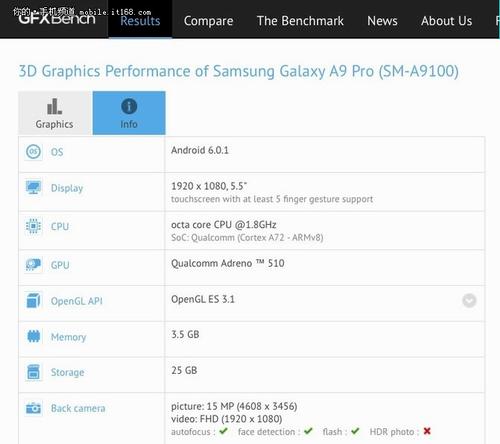Click the Display monitor icon
The width and height of the screenshot is (500, 444).
tap(33, 188)
